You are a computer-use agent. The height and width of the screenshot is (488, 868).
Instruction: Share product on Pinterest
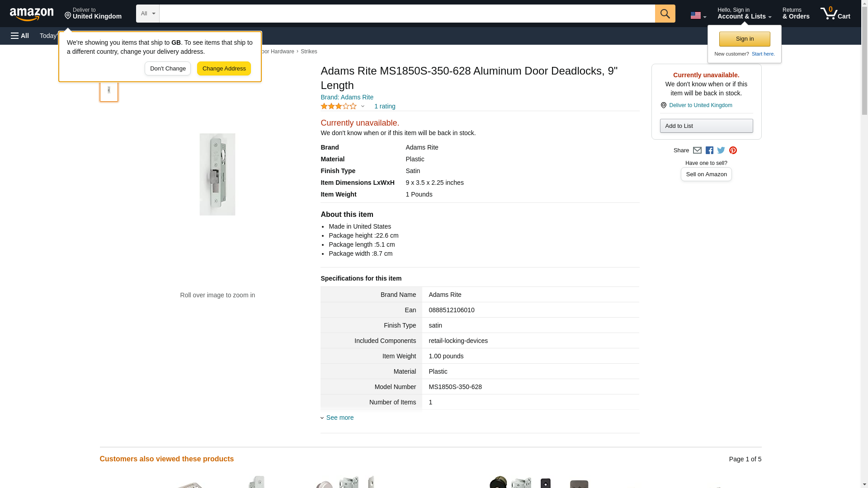coord(733,150)
